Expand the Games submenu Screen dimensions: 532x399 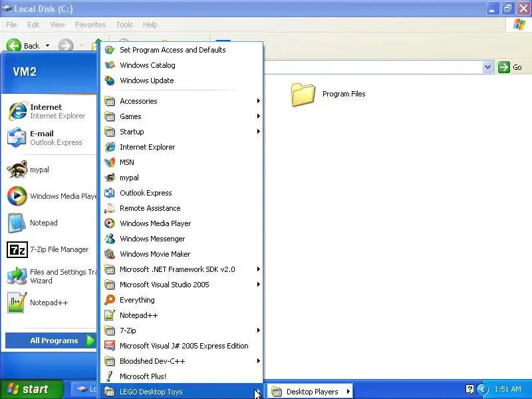click(x=182, y=116)
